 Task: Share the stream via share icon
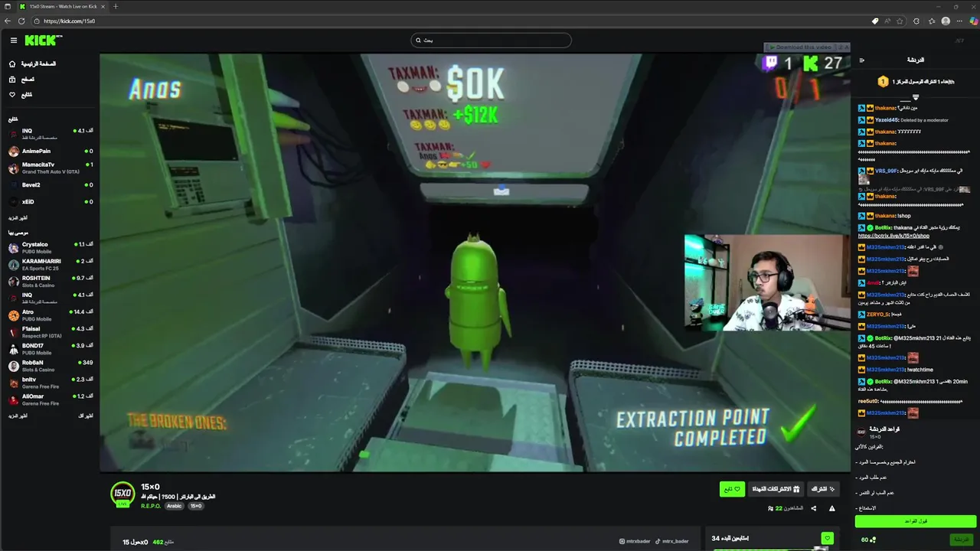click(x=813, y=508)
